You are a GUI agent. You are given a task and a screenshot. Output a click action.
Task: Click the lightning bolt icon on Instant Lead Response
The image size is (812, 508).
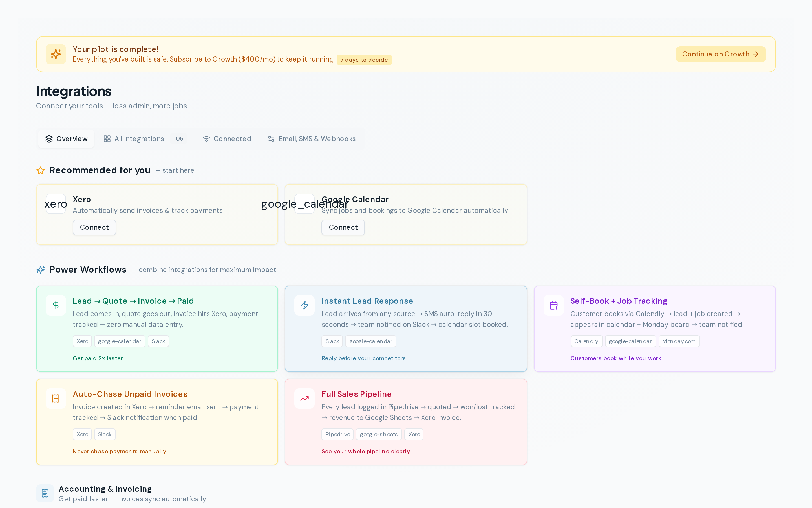pyautogui.click(x=305, y=305)
